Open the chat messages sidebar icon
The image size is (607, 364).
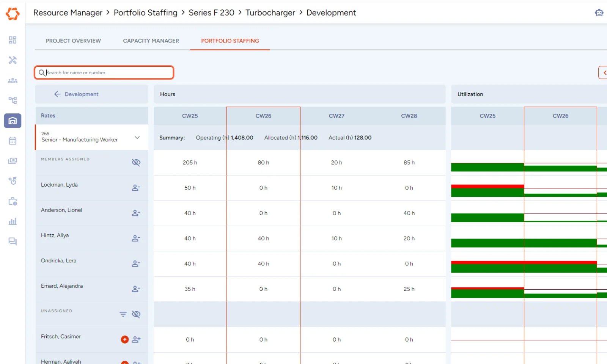tap(13, 242)
